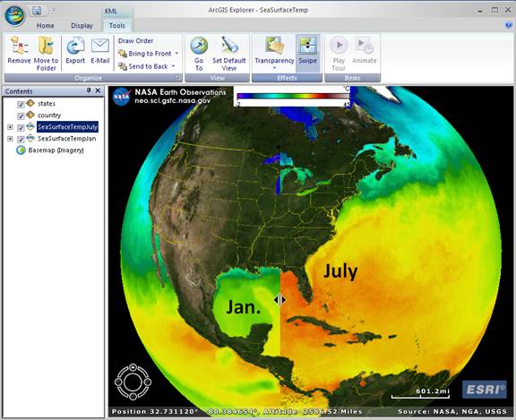Select the country layer in Contents

[49, 116]
